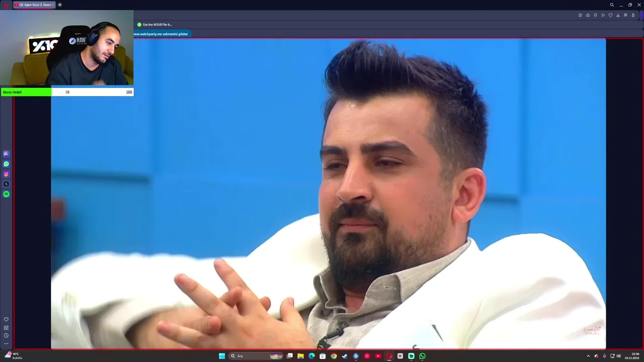Open Microsoft Store from taskbar

[x=323, y=356]
